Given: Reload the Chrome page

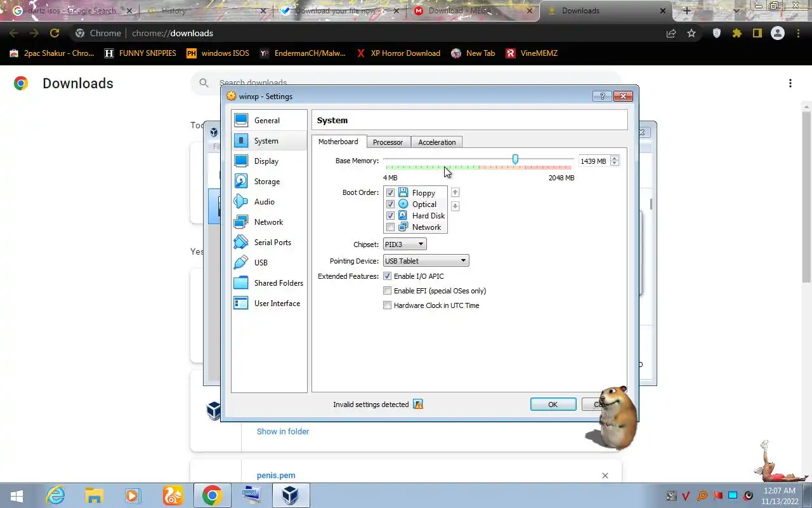Looking at the screenshot, I should (55, 33).
